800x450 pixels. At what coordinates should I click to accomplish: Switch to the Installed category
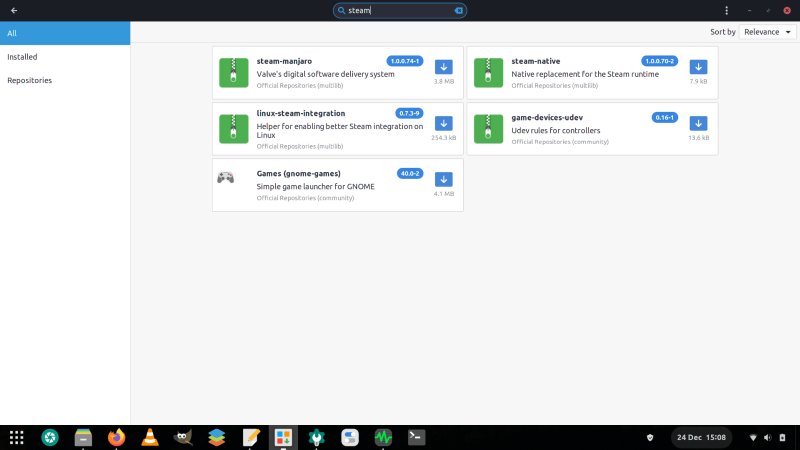65,57
